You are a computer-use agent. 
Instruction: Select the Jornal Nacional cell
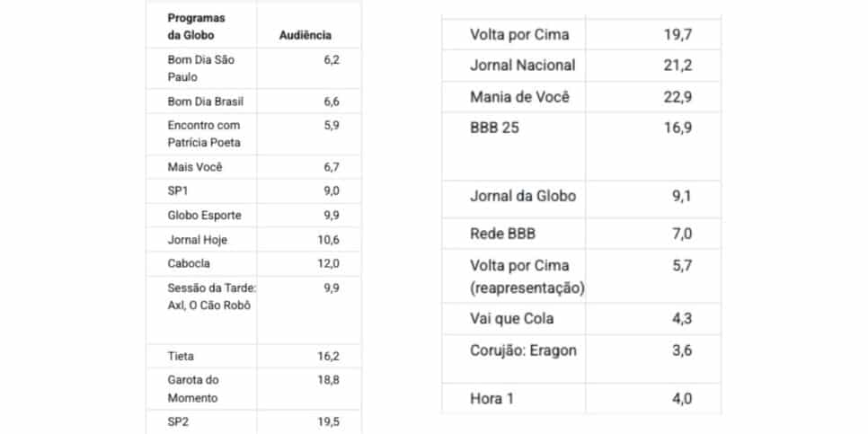click(x=522, y=66)
